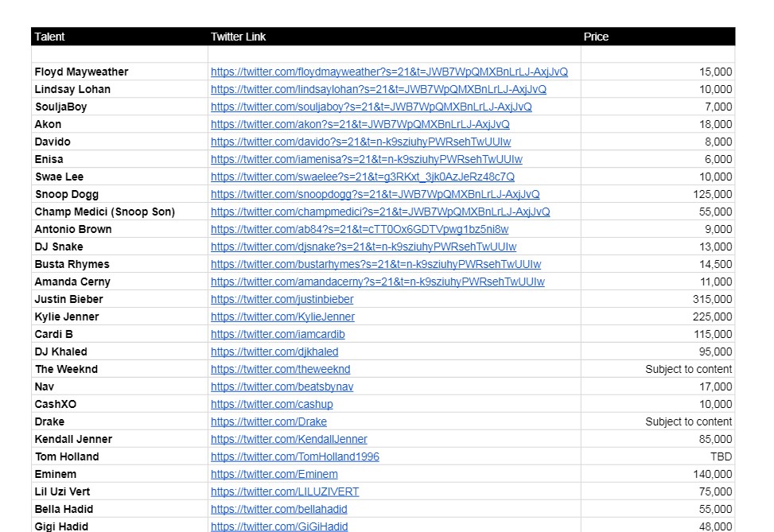Open Floyd Mayweather's Twitter link
Screen dimensions: 774x532
(x=389, y=72)
